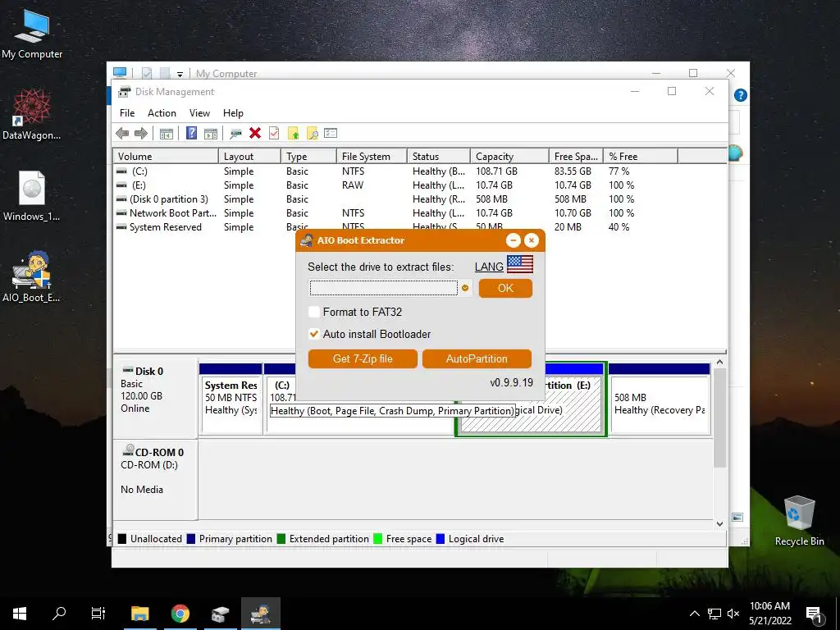The image size is (840, 630).
Task: Close the AIO Boot Extractor dialog
Action: pyautogui.click(x=532, y=240)
